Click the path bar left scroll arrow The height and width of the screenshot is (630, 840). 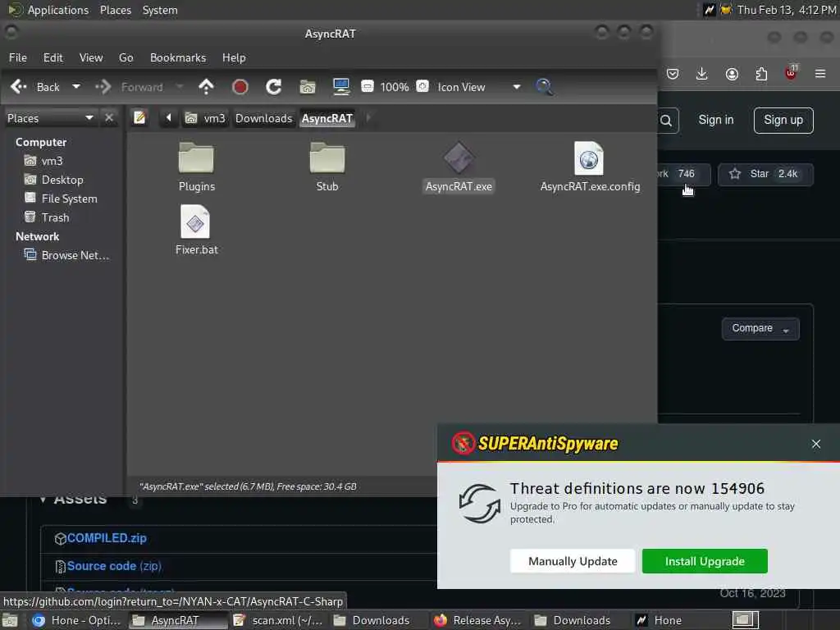coord(168,117)
